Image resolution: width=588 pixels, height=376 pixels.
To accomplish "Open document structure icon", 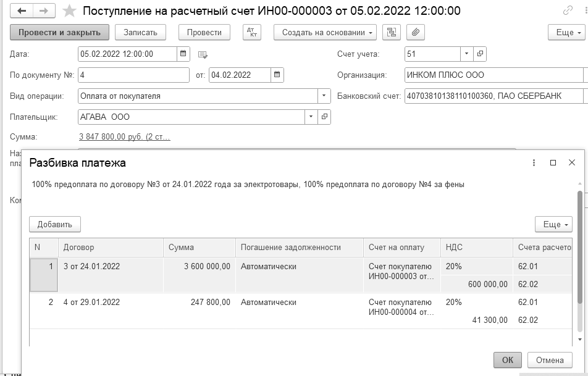I will (391, 32).
